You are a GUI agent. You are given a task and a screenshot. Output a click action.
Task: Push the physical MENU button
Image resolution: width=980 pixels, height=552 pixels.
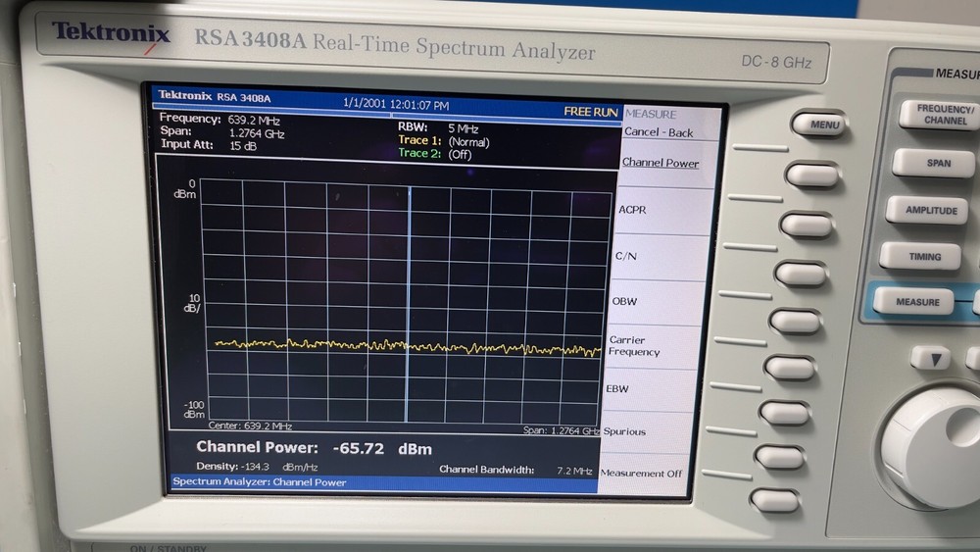(818, 125)
